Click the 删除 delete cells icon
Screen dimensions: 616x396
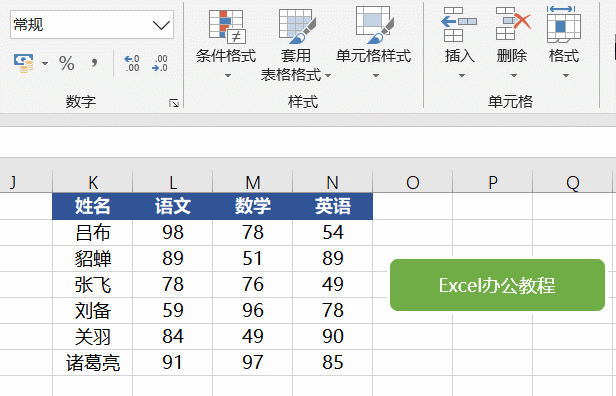click(513, 24)
